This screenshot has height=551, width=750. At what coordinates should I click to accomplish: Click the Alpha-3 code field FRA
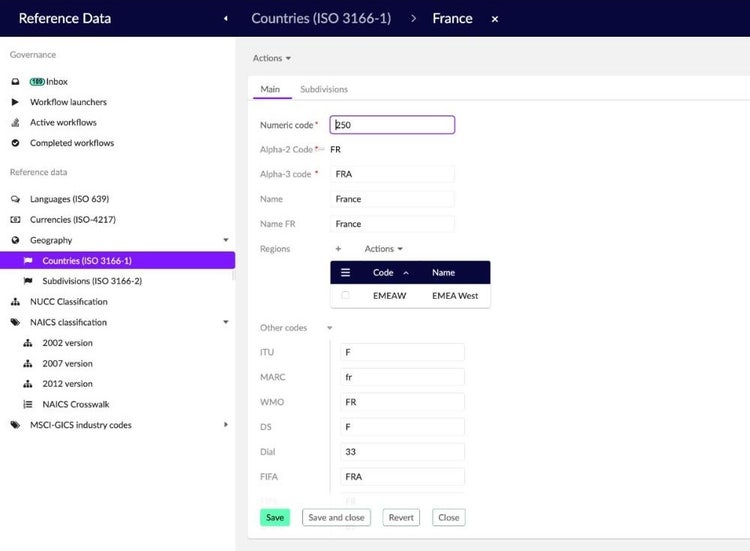click(x=392, y=174)
